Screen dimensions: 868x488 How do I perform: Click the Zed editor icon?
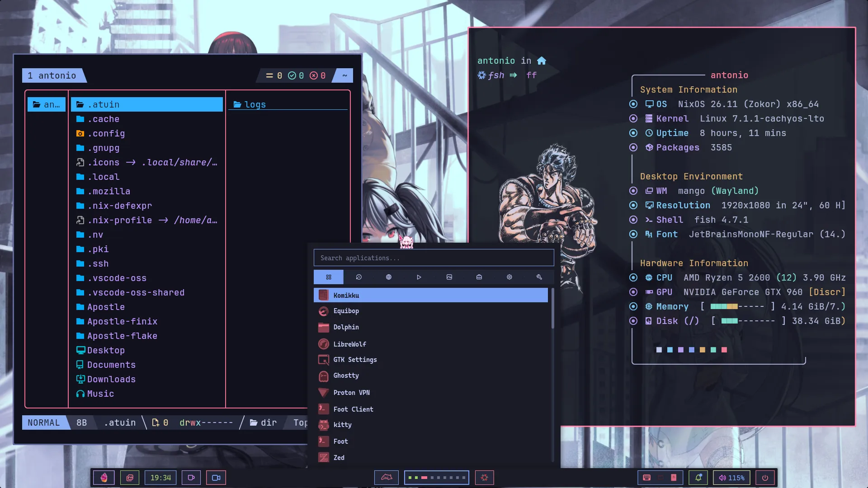(324, 458)
